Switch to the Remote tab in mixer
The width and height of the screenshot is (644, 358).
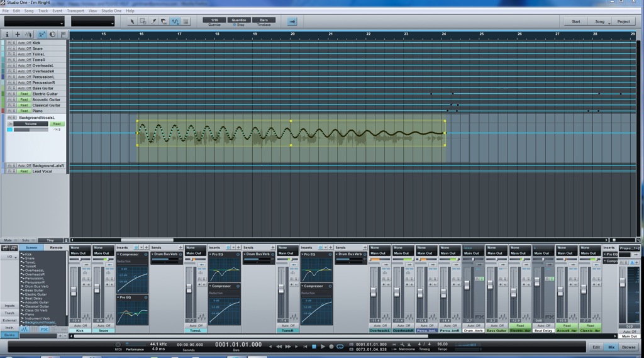pyautogui.click(x=56, y=247)
